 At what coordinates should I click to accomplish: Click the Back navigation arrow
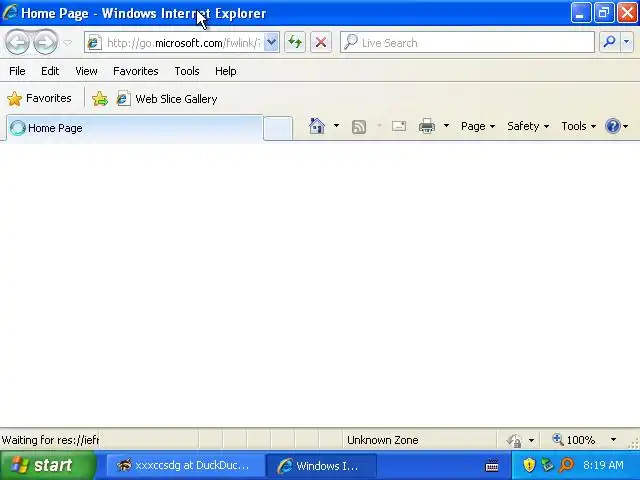(x=17, y=42)
